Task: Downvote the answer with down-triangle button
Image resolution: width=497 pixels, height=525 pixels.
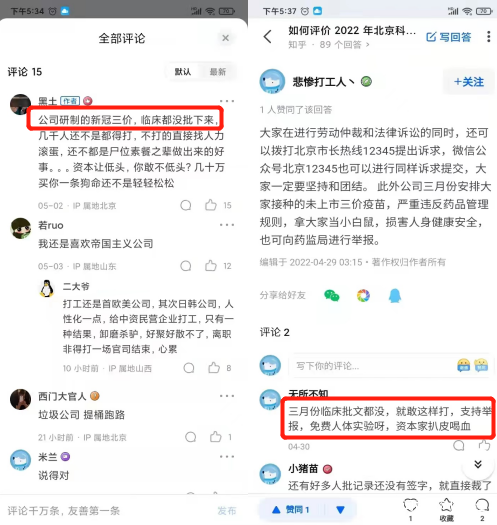Action: (340, 510)
